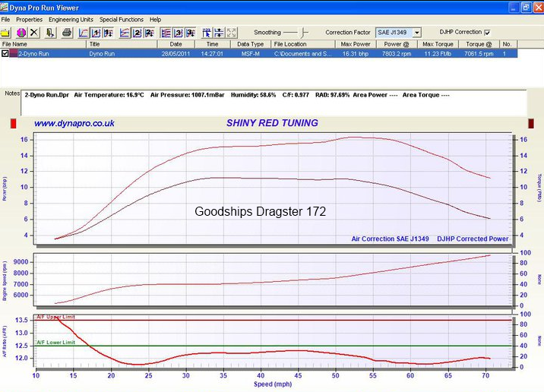544x392 pixels.
Task: Click the Smoothing slider handle
Action: coord(304,33)
